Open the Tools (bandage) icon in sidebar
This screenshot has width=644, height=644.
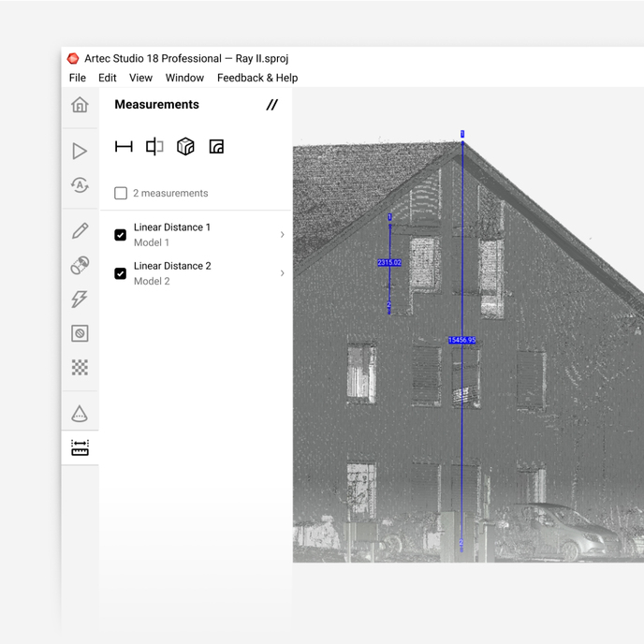click(80, 265)
